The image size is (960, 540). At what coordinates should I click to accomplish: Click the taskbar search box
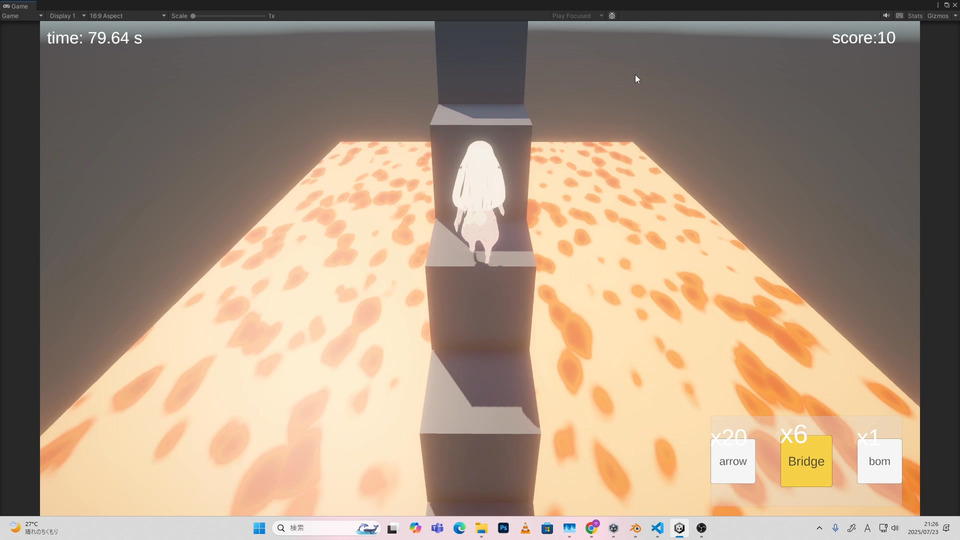(x=327, y=528)
